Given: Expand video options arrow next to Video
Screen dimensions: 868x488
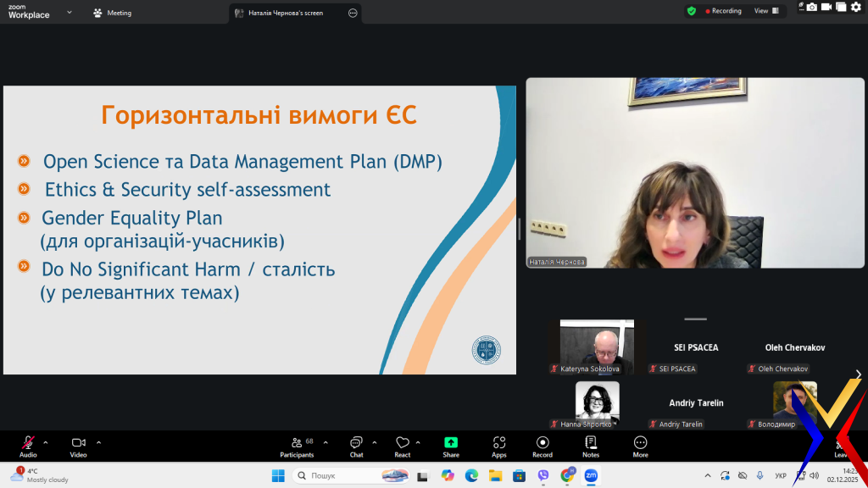Looking at the screenshot, I should pos(98,442).
